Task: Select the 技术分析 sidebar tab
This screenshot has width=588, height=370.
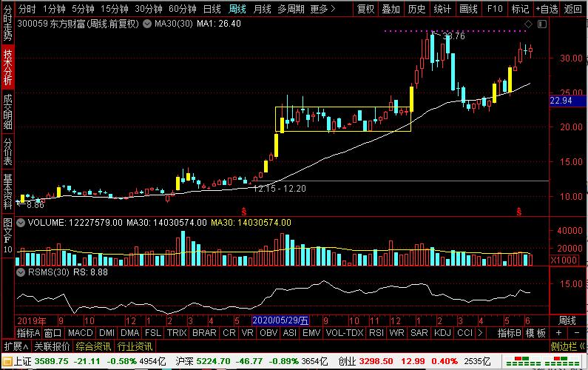Action: 7,67
